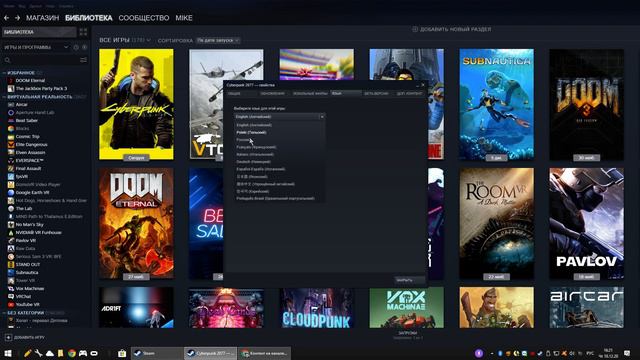
Task: Open the Subnautica cover thumbnail
Action: pyautogui.click(x=496, y=104)
